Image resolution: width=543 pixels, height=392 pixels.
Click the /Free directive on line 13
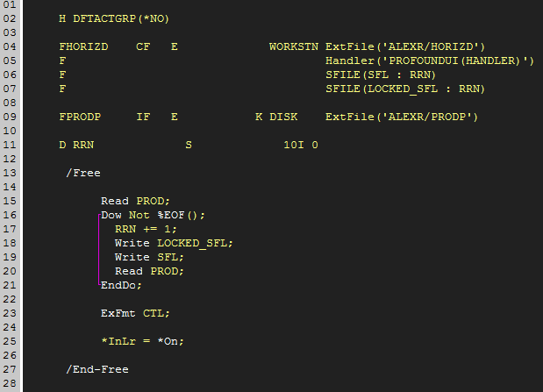(83, 173)
